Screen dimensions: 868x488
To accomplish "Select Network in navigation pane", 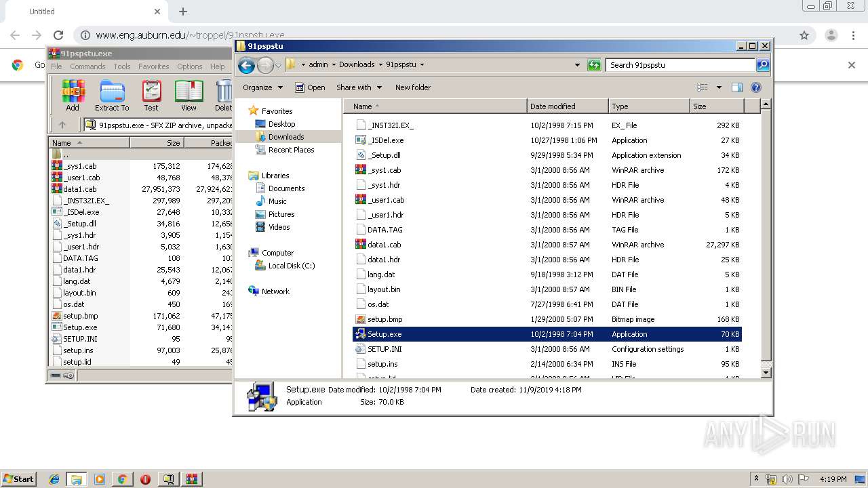I will [x=275, y=291].
